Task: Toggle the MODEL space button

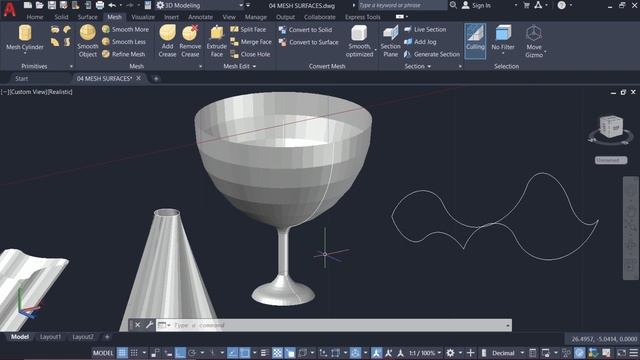Action: (103, 353)
